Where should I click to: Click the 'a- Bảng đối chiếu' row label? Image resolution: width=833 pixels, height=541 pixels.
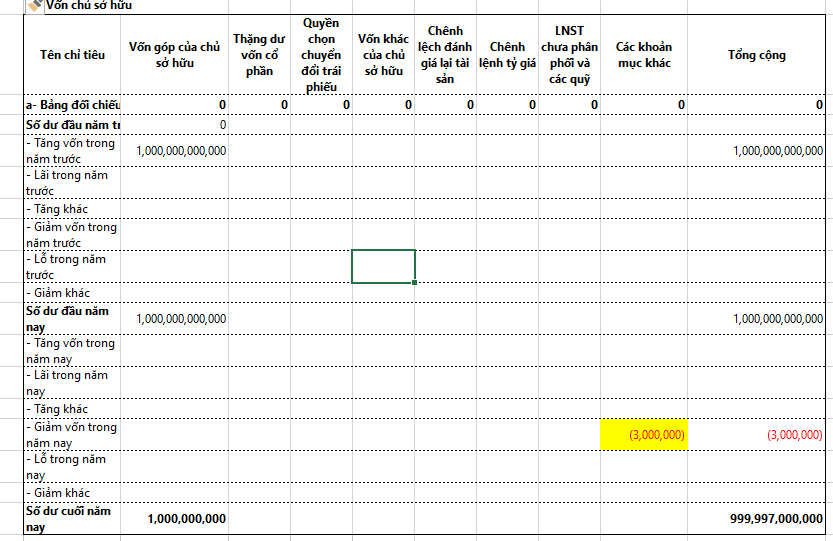[x=72, y=105]
